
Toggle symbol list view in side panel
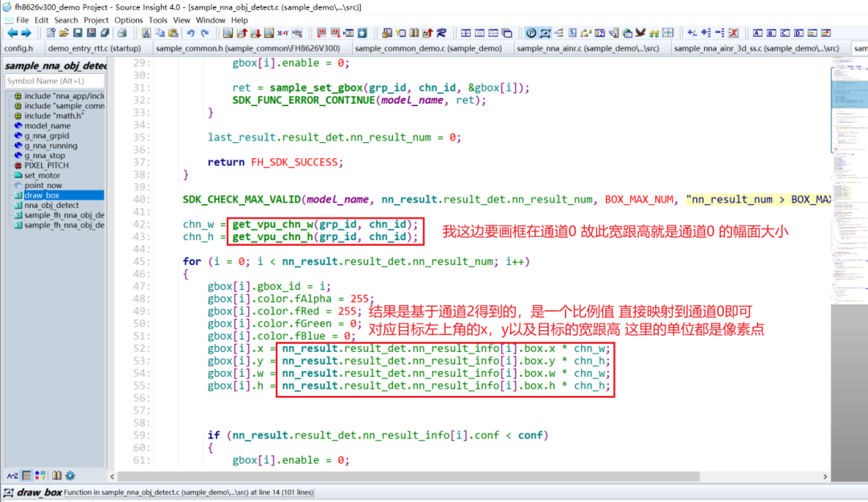27,475
